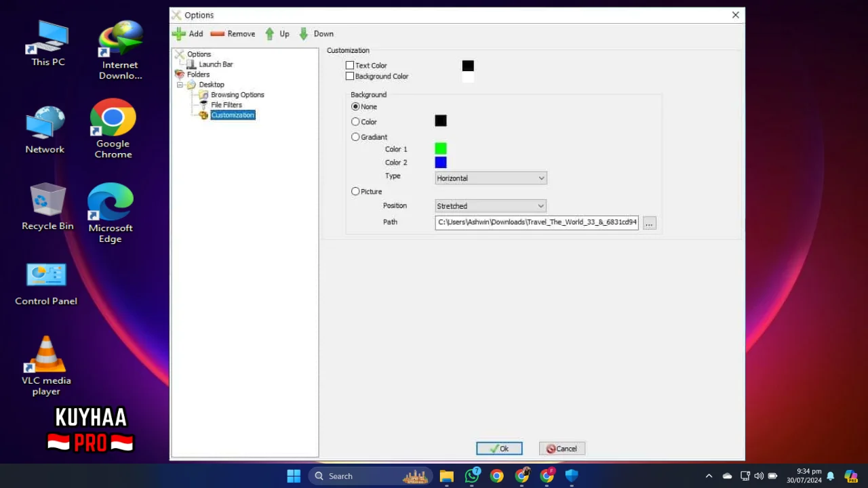Click the Ok button
Viewport: 868px width, 488px height.
pyautogui.click(x=499, y=449)
